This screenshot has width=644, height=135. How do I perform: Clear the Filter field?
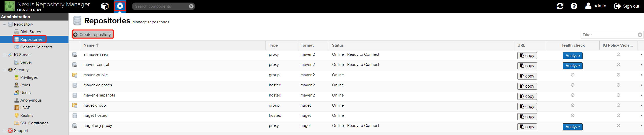(640, 35)
